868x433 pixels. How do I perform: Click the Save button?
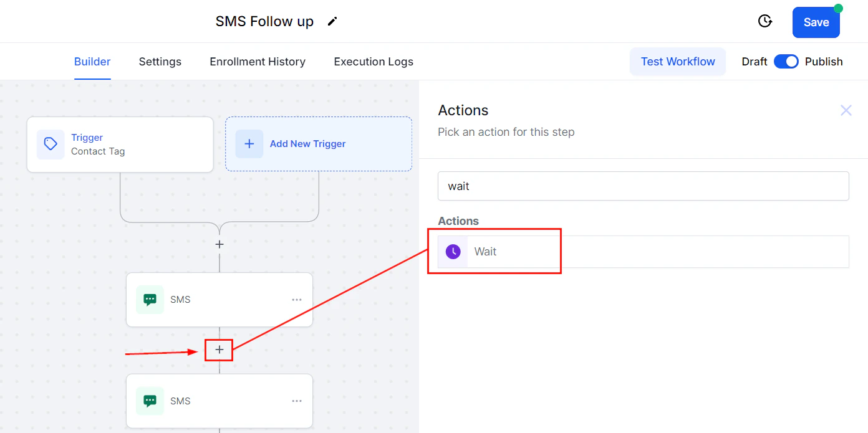[816, 21]
